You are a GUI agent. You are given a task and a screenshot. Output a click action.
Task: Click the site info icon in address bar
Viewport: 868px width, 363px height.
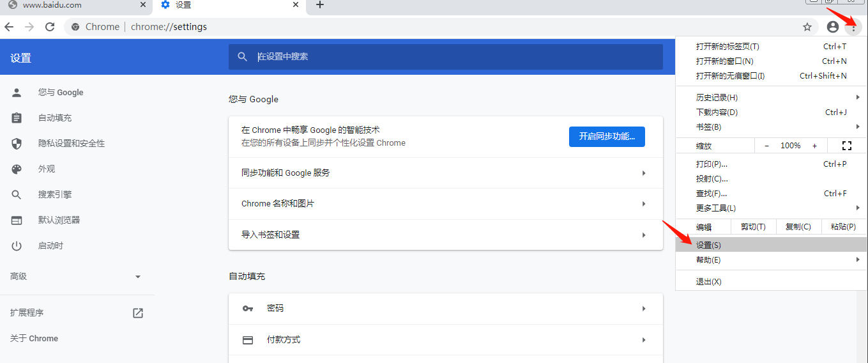(75, 27)
